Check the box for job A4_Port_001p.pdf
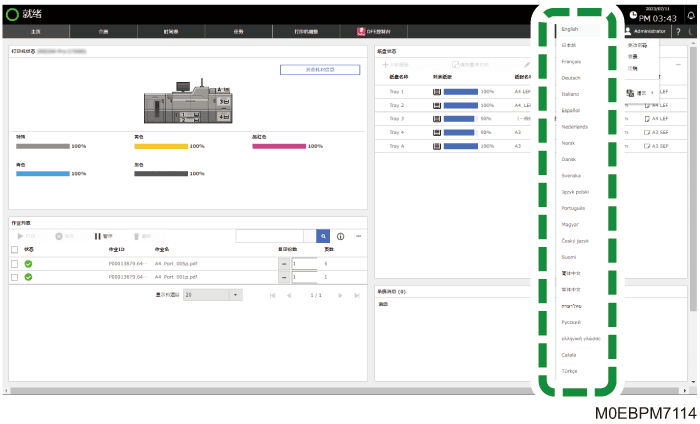Viewport: 700px width, 424px height. 14,277
